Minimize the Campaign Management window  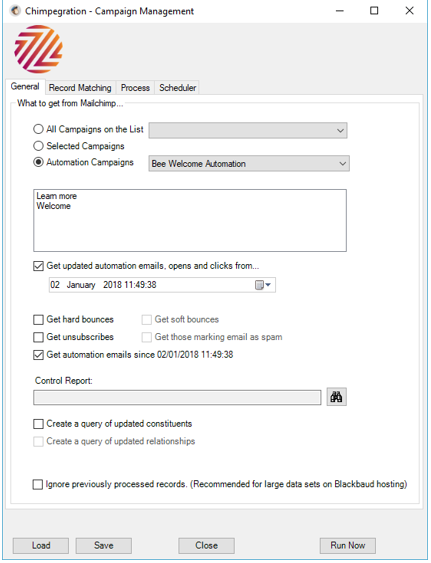tap(340, 11)
